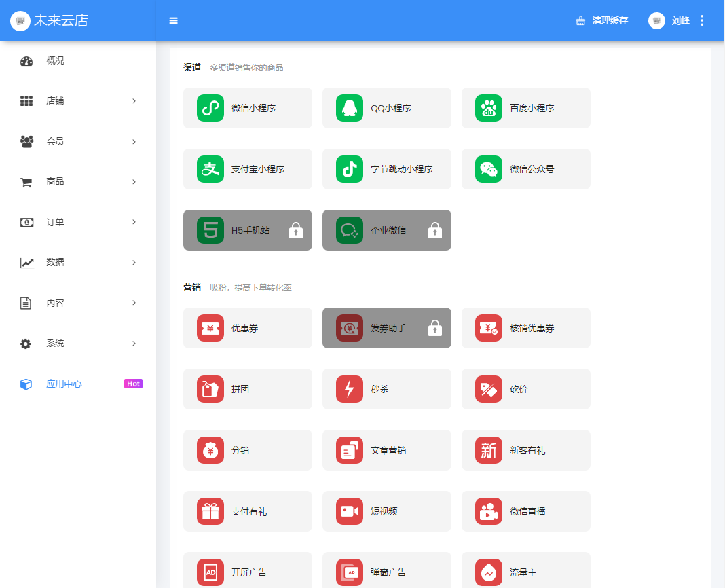Viewport: 725px width, 588px height.
Task: Click the lock on H5手机站 card
Action: click(x=295, y=231)
